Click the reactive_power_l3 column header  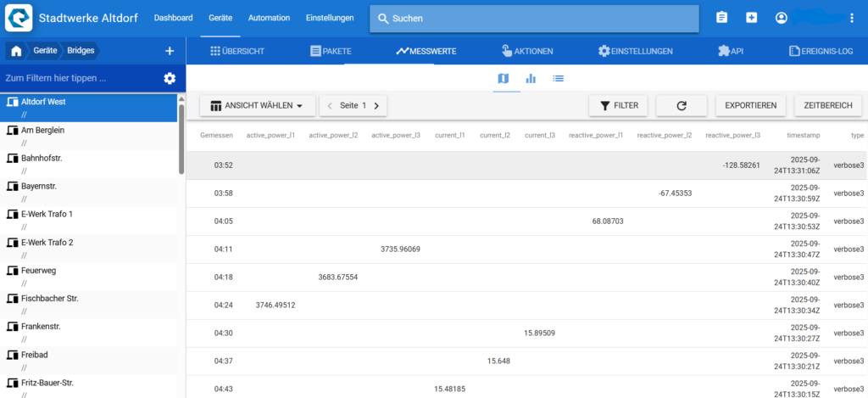(733, 135)
